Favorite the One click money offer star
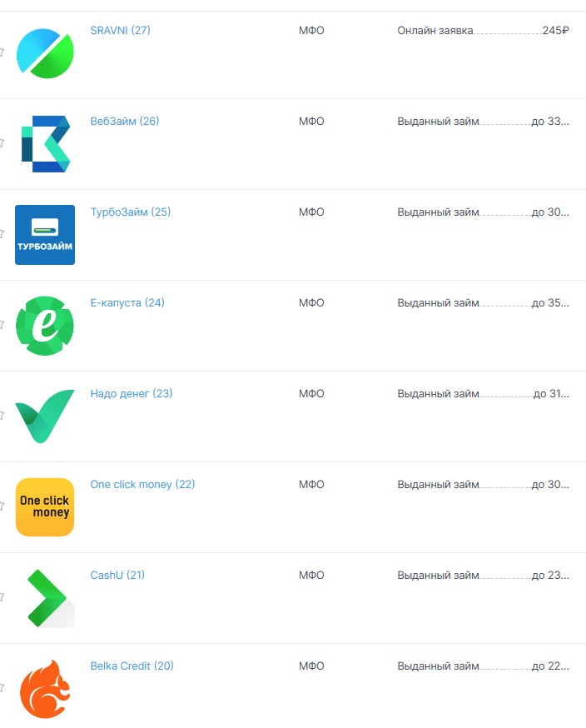586x728 pixels. pyautogui.click(x=2, y=506)
